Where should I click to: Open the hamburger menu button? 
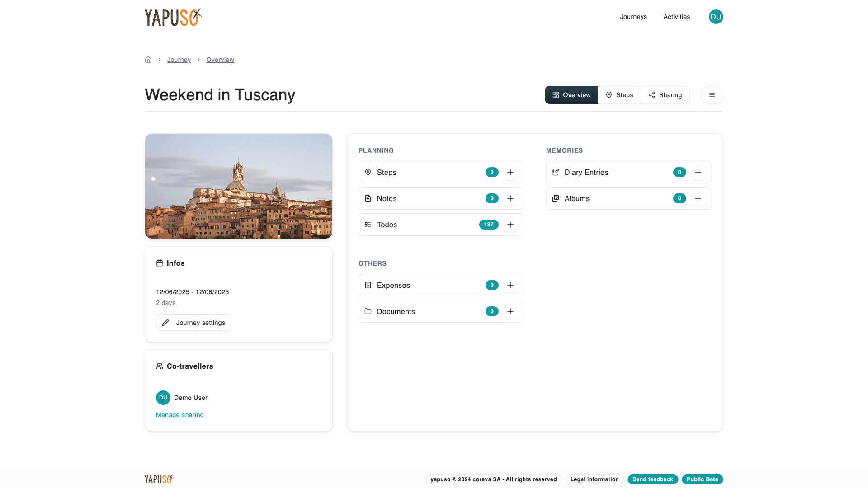712,95
